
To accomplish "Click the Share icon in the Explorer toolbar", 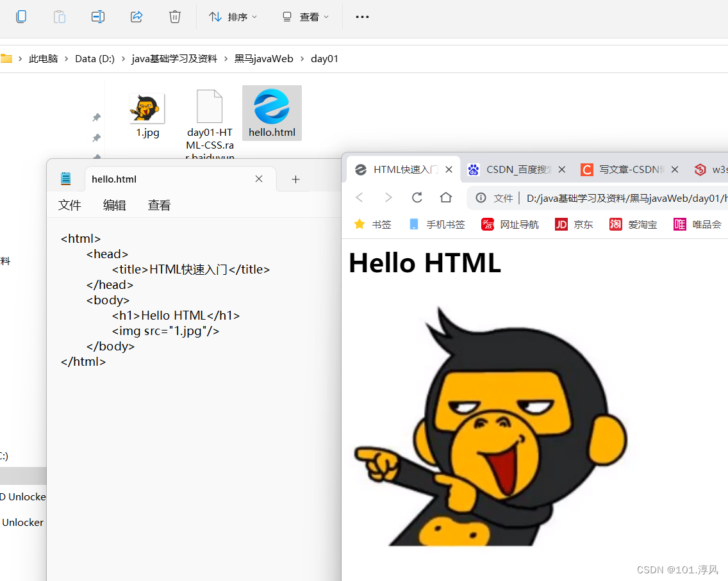I will pos(136,17).
